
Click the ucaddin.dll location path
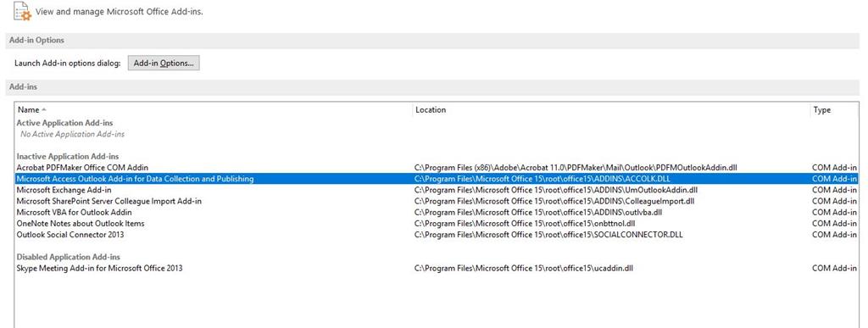pyautogui.click(x=524, y=268)
